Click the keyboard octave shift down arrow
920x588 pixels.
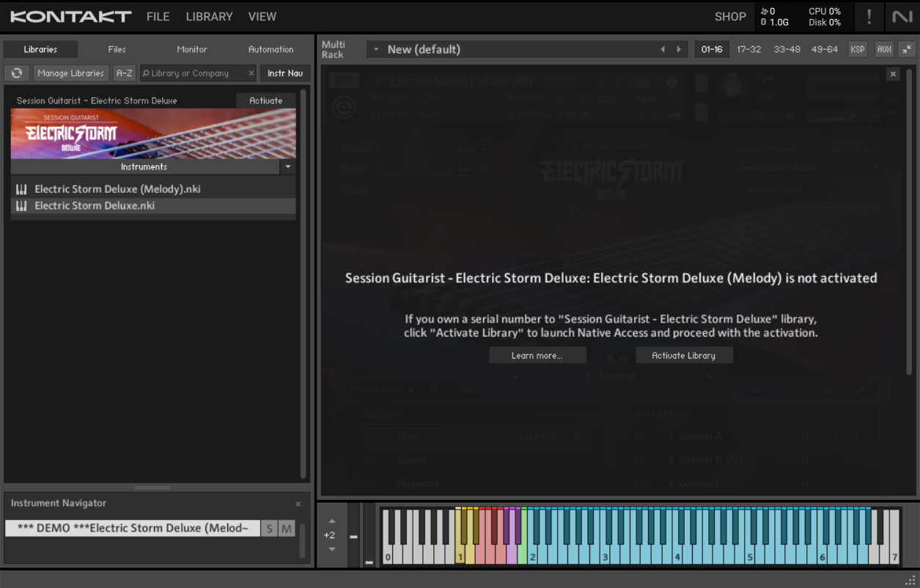pyautogui.click(x=331, y=548)
